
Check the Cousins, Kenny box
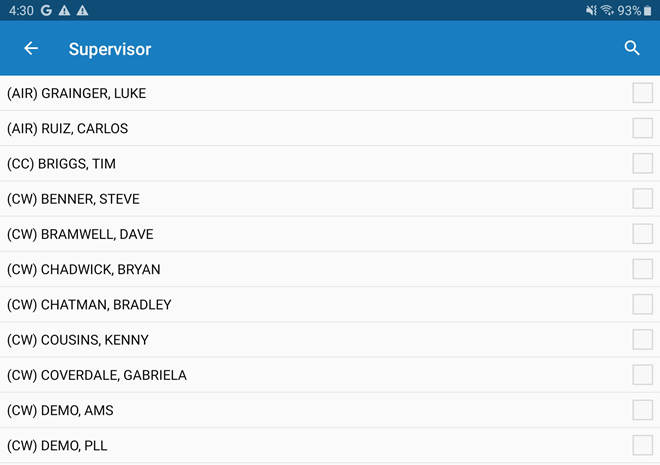pyautogui.click(x=642, y=340)
